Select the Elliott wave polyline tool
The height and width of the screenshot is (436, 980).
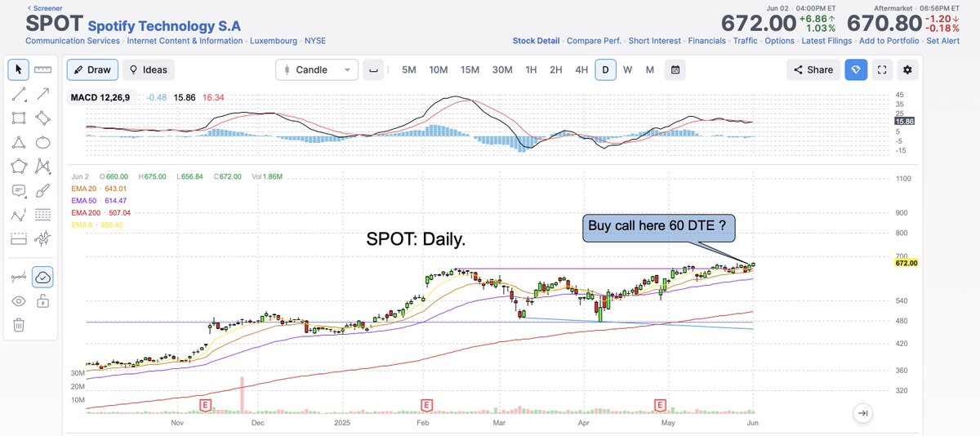19,216
